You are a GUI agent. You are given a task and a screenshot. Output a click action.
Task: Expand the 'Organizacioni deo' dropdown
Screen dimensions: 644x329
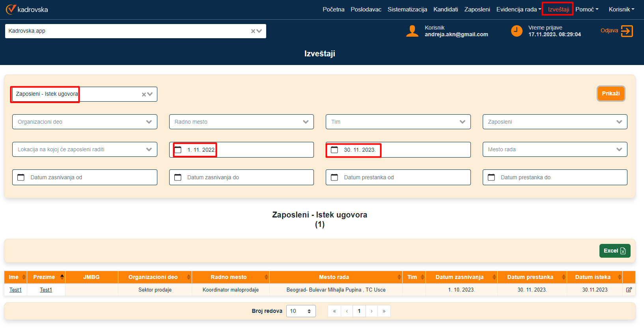(149, 122)
